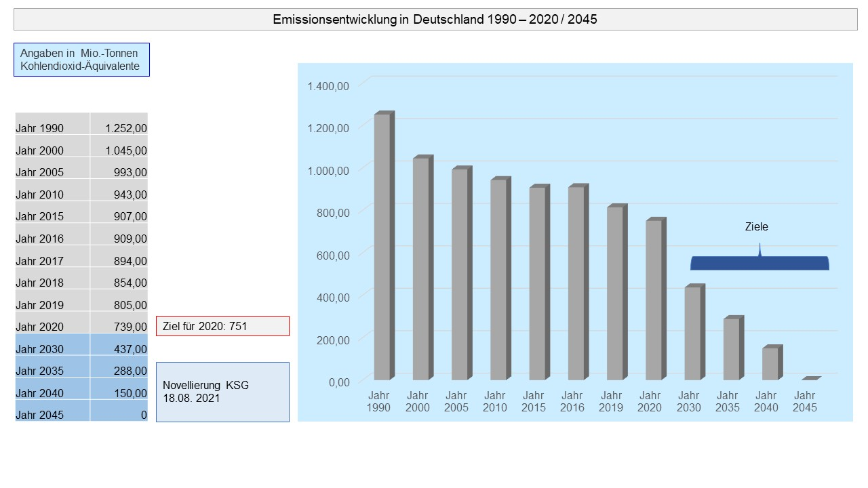Select the Jahr 2015 axis label

pos(534,403)
